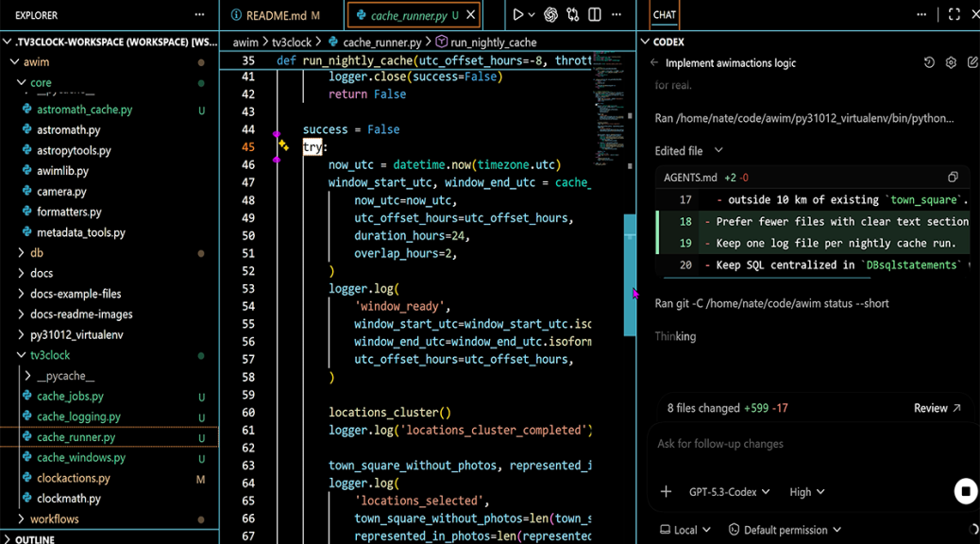Start a new Codex chat with the edit icon

pos(972,63)
